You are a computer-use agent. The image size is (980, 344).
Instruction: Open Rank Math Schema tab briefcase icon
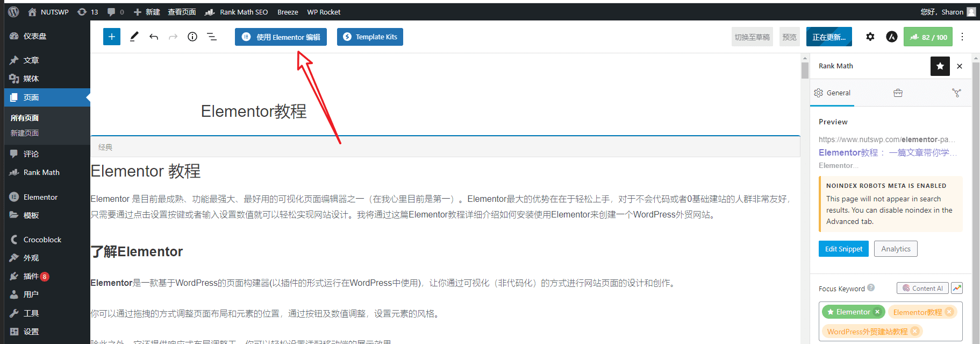898,93
